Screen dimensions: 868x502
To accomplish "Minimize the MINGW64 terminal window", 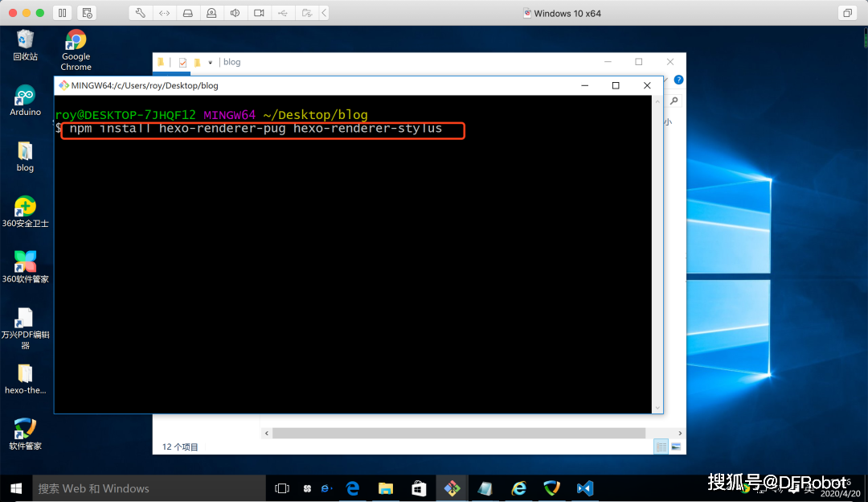I will click(584, 85).
